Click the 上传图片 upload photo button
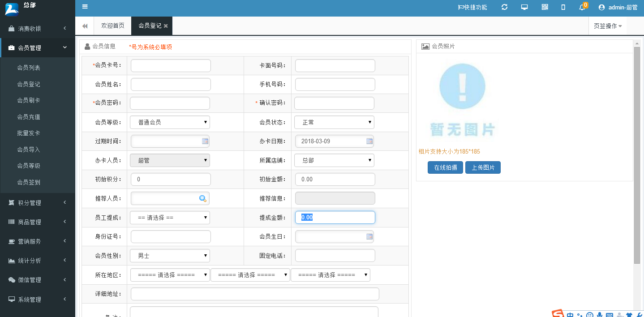This screenshot has width=644, height=317. pos(483,167)
